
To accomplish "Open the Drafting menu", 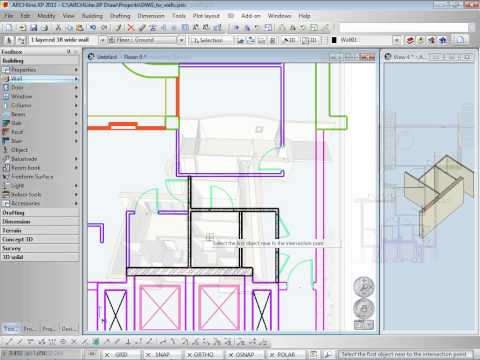I will click(x=120, y=16).
